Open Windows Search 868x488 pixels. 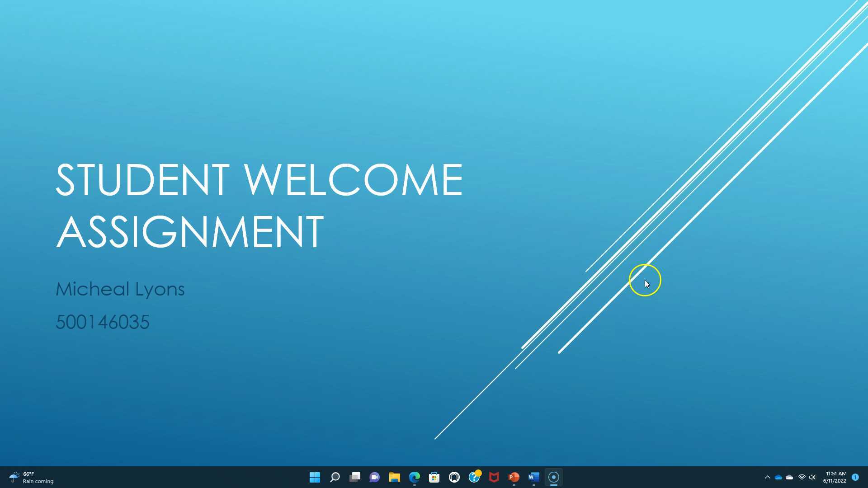coord(335,477)
